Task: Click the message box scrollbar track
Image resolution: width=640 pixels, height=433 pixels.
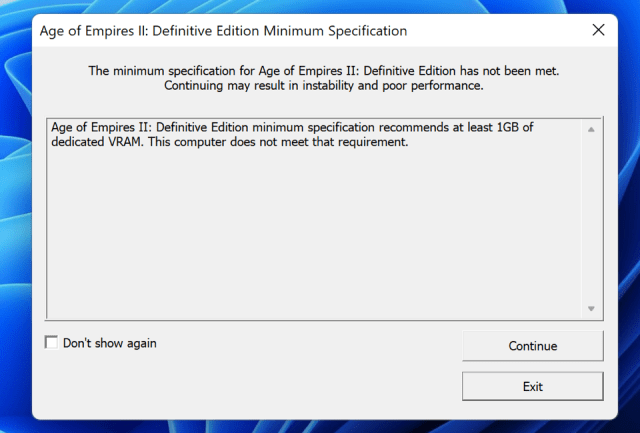Action: [591, 220]
